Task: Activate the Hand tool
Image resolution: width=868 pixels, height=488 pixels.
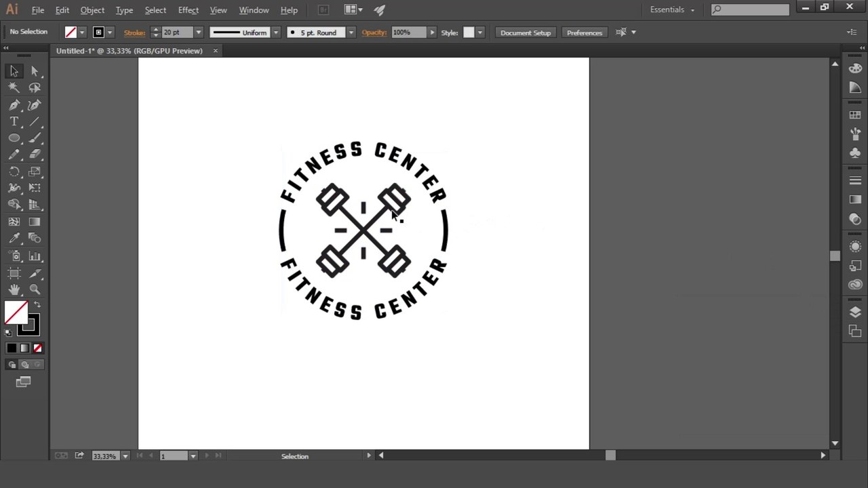Action: pyautogui.click(x=14, y=289)
